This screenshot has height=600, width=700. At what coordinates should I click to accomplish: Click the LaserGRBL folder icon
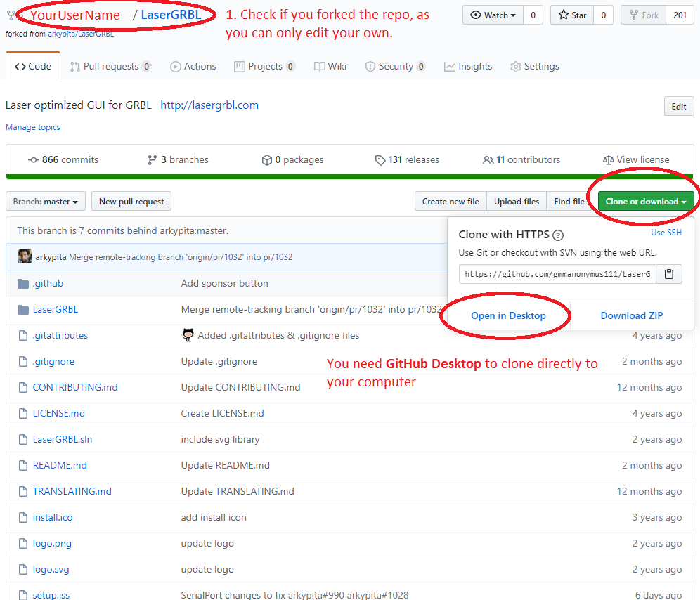pyautogui.click(x=23, y=309)
